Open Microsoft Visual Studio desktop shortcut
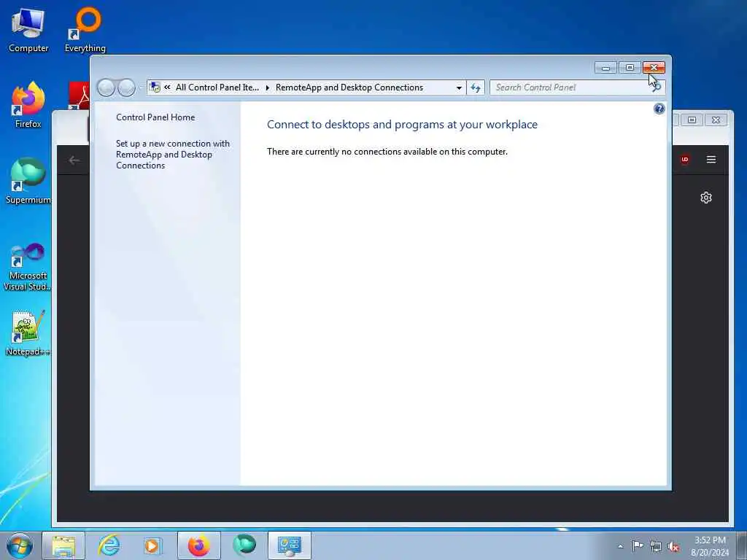 [28, 267]
